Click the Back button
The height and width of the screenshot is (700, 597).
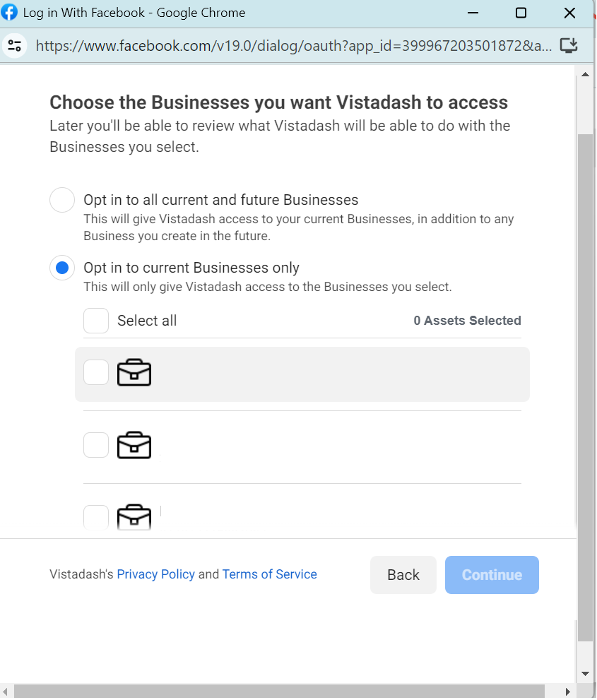pos(403,575)
